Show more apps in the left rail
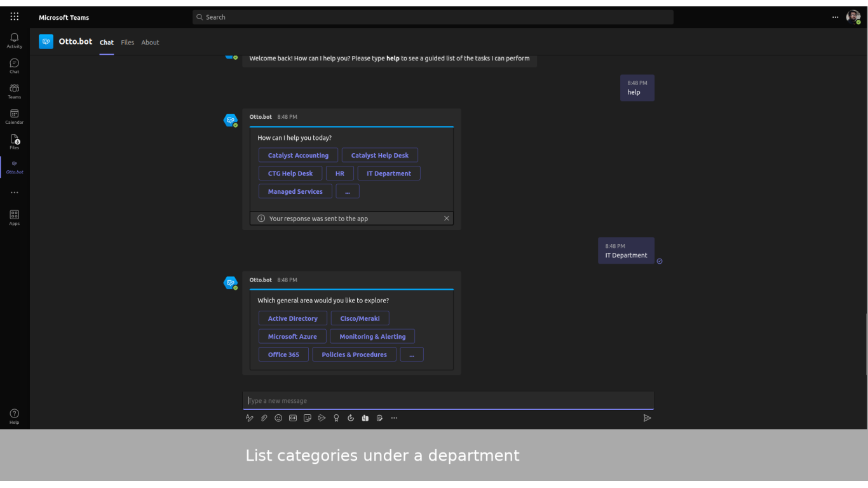The image size is (868, 488). point(15,193)
